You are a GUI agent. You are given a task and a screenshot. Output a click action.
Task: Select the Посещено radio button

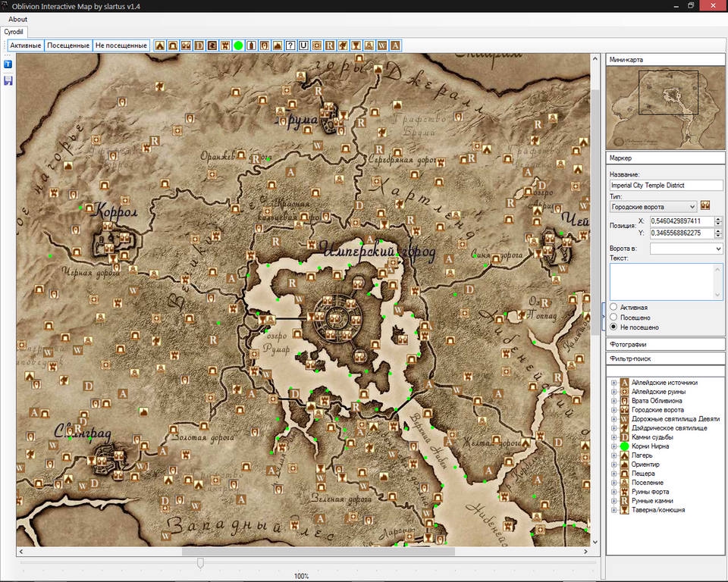point(613,318)
